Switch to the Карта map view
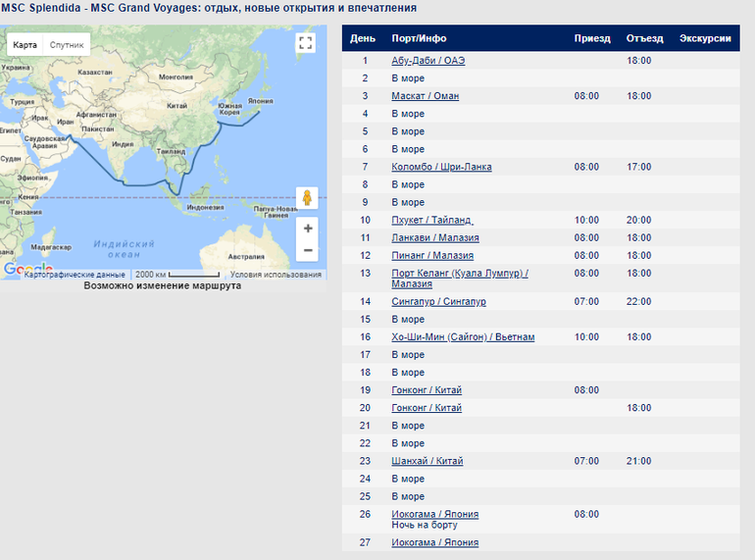755x560 pixels. click(x=25, y=45)
